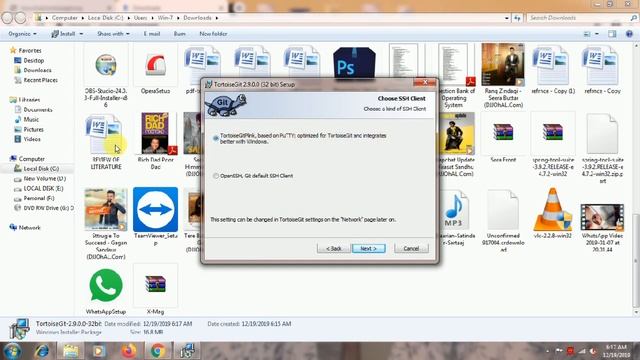Select the Rich Dad Poor Dad PDF
Viewport: 640px width, 360px height.
pyautogui.click(x=156, y=133)
